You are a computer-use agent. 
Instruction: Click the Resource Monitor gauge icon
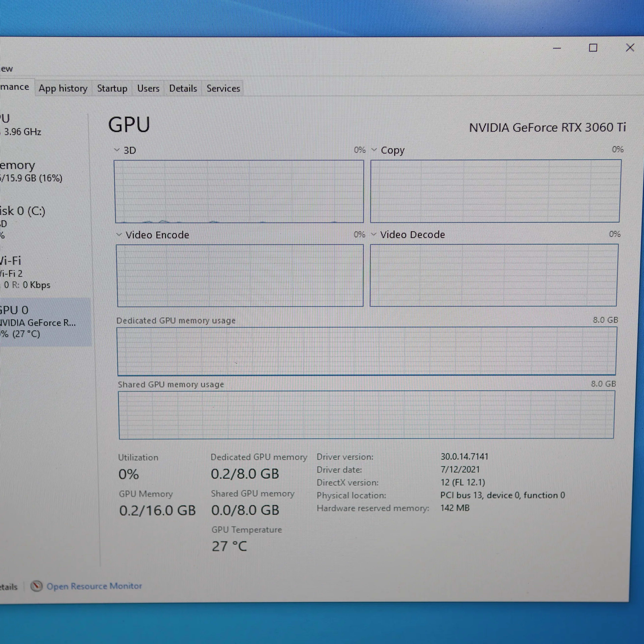point(36,586)
